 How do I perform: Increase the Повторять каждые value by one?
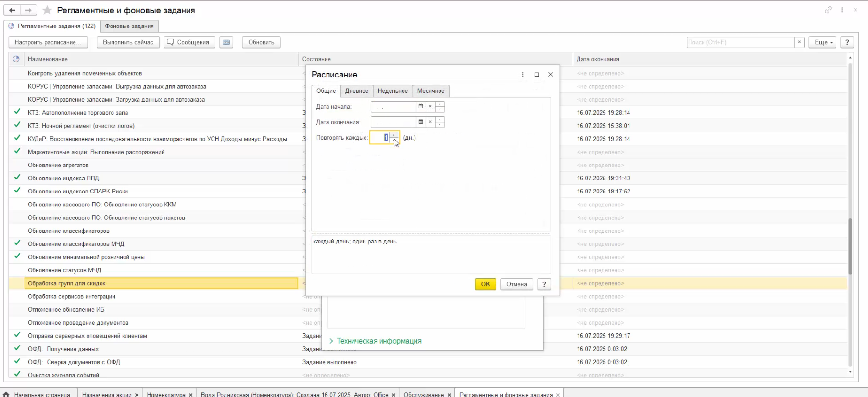click(x=394, y=135)
